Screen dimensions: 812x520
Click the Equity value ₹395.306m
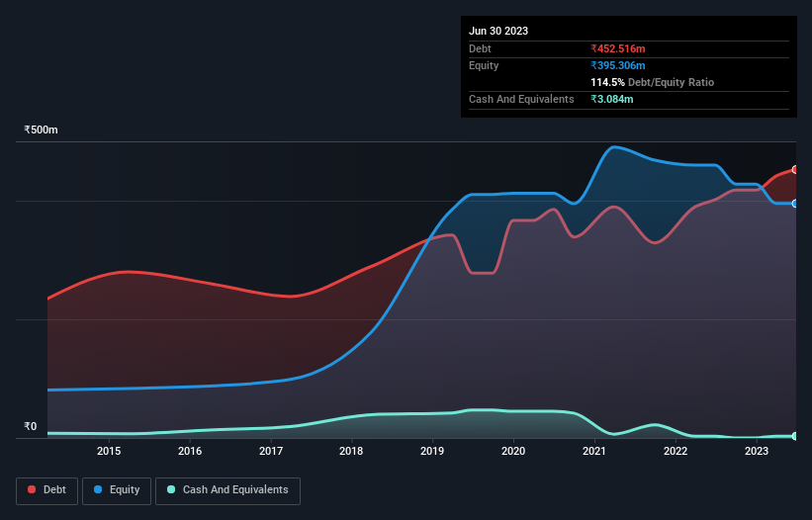[618, 65]
